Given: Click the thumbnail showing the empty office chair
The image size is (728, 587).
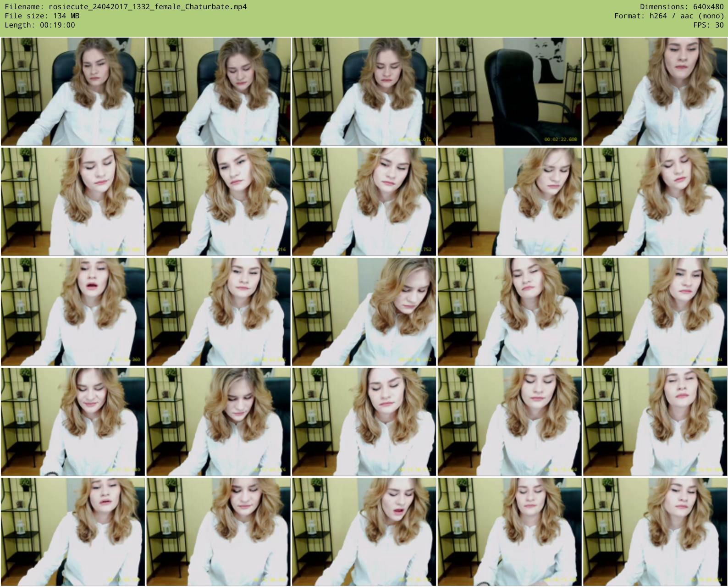Looking at the screenshot, I should tap(509, 92).
